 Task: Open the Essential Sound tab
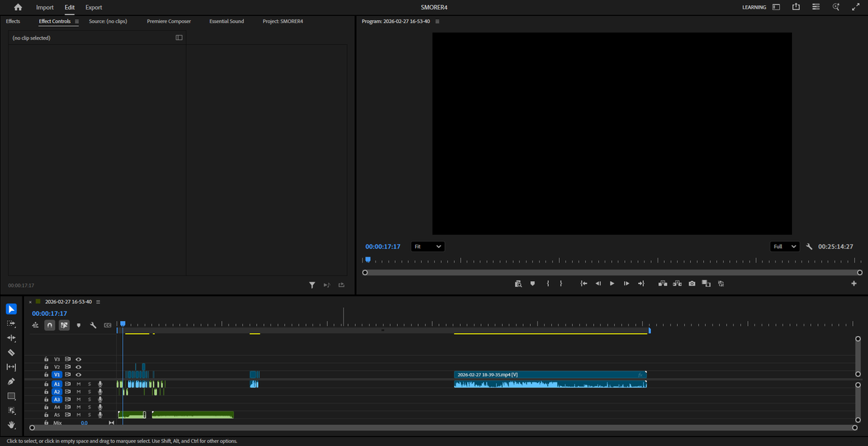coord(226,22)
